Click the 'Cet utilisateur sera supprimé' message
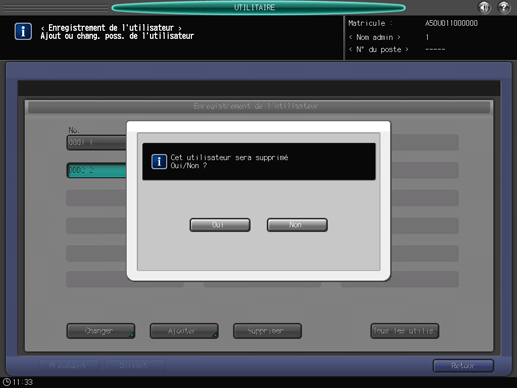Screen dimensions: 517x388 [x=229, y=158]
